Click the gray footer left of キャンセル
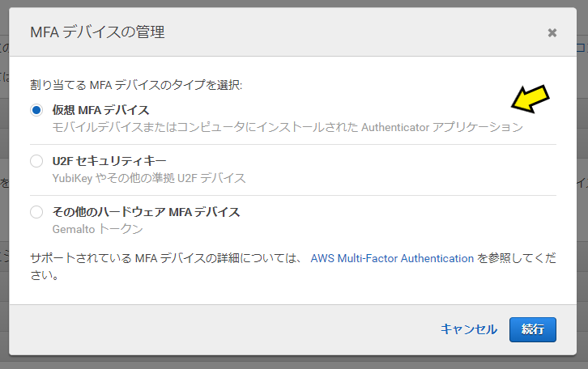588x369 pixels. click(225, 329)
